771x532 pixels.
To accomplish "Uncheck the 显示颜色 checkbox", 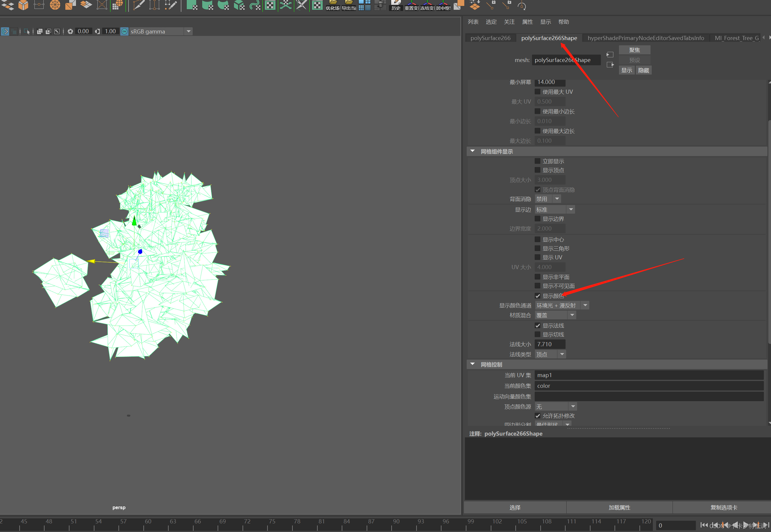I will click(x=538, y=296).
